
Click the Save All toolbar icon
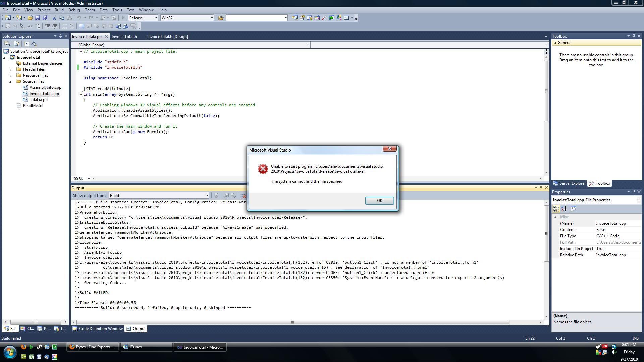(x=45, y=18)
